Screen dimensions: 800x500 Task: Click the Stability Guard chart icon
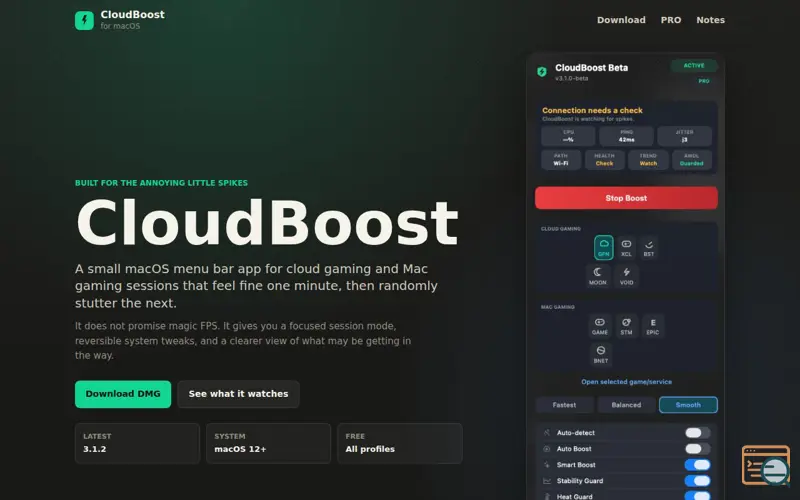click(x=546, y=481)
